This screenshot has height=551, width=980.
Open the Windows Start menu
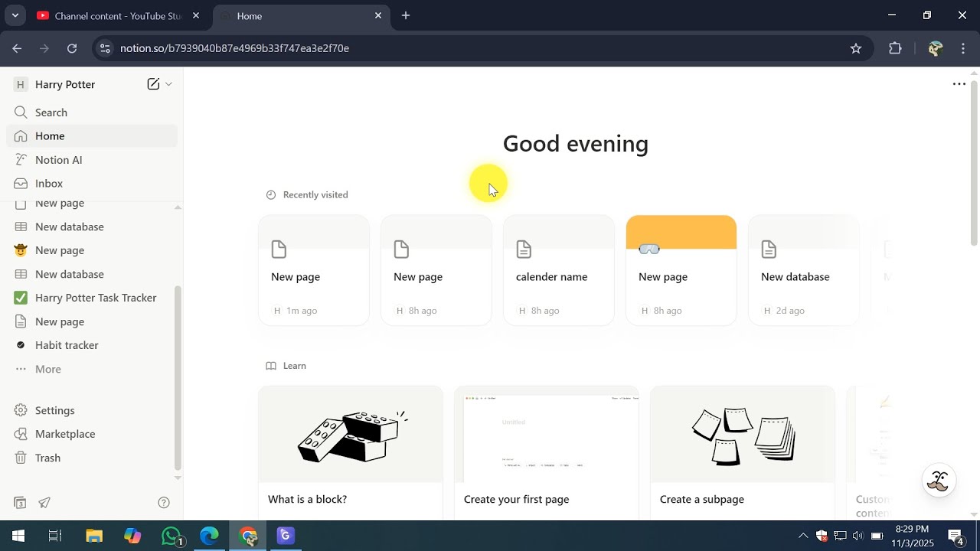(18, 536)
